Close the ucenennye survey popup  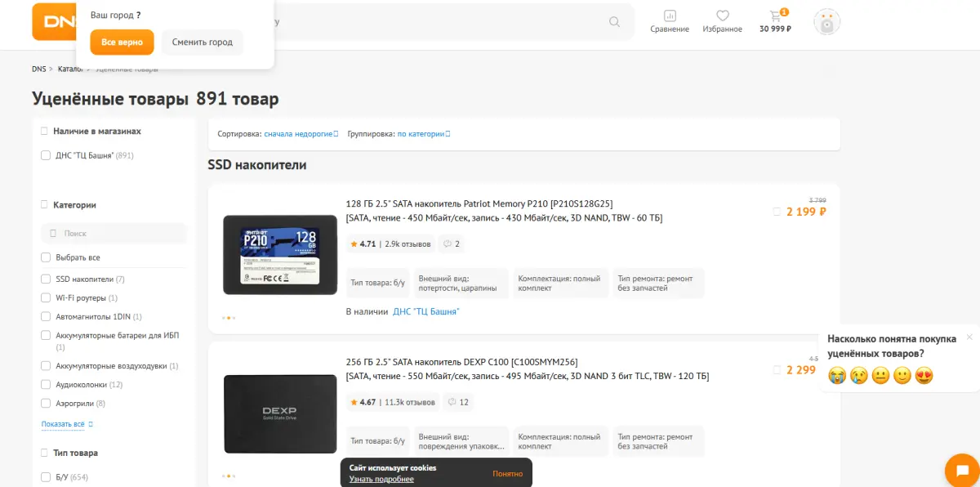(x=969, y=337)
